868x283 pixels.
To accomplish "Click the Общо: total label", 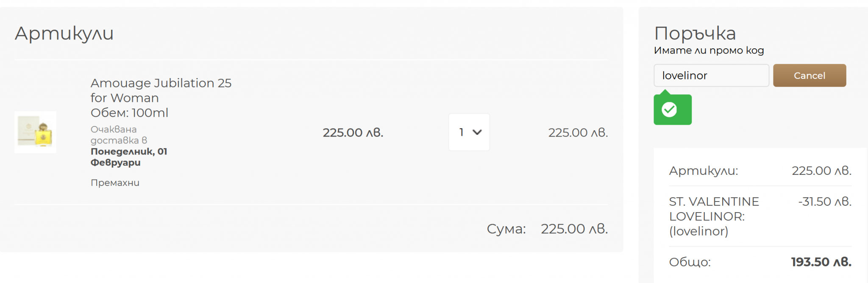I will (690, 262).
